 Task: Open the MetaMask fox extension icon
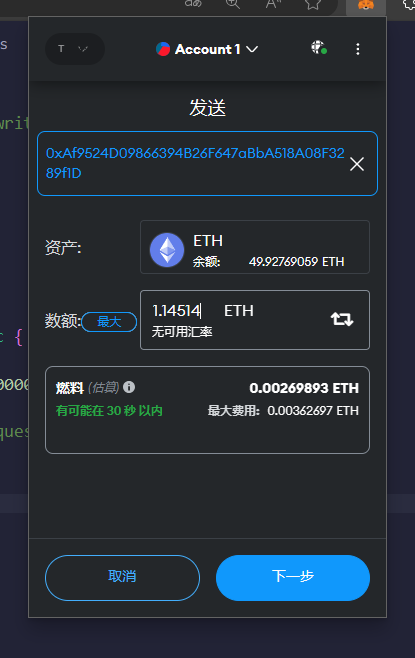tap(365, 5)
